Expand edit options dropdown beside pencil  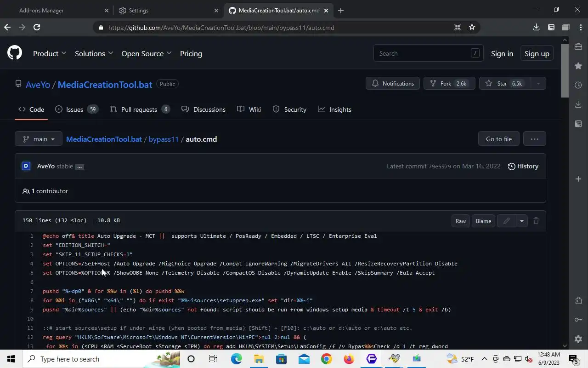click(x=521, y=221)
